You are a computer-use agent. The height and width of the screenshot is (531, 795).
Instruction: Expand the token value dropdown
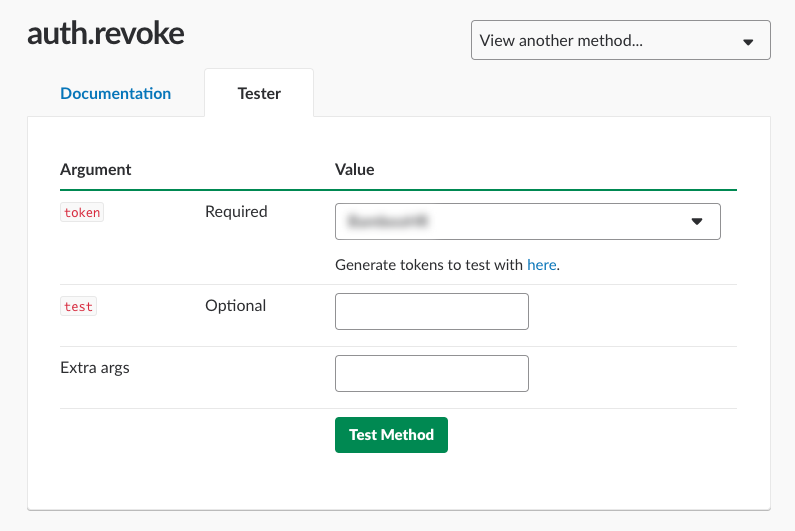pyautogui.click(x=527, y=222)
